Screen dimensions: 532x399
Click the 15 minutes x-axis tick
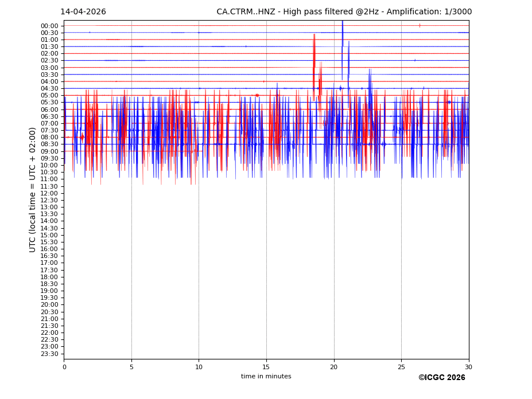coord(266,367)
